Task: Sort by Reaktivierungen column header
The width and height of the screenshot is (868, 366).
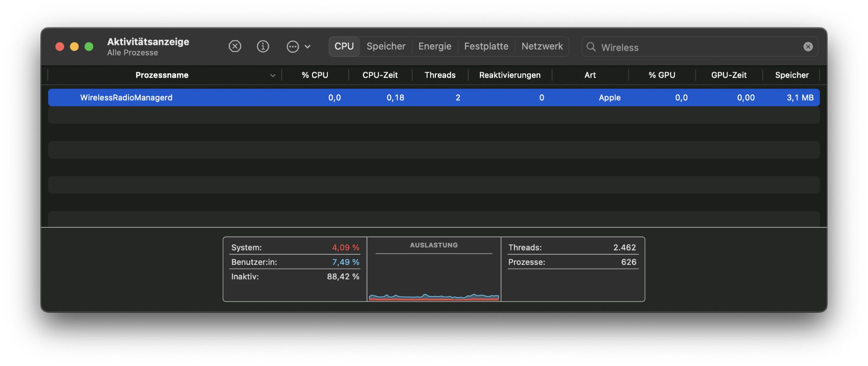Action: click(510, 75)
